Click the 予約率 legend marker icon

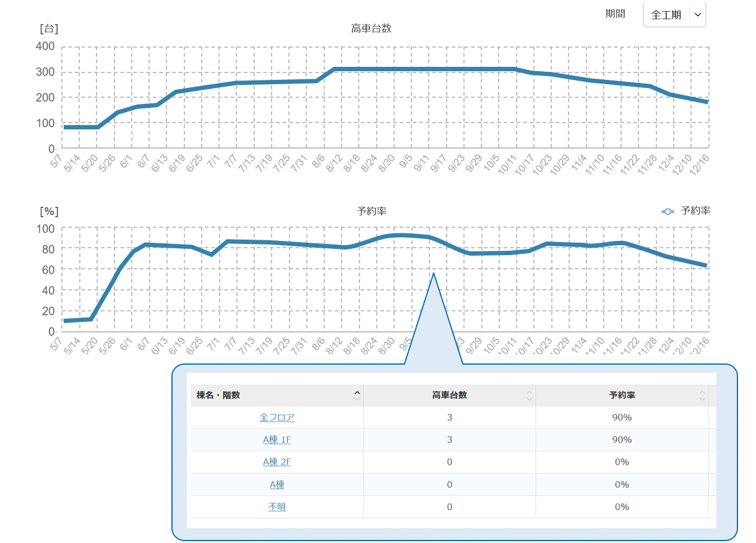pos(668,212)
